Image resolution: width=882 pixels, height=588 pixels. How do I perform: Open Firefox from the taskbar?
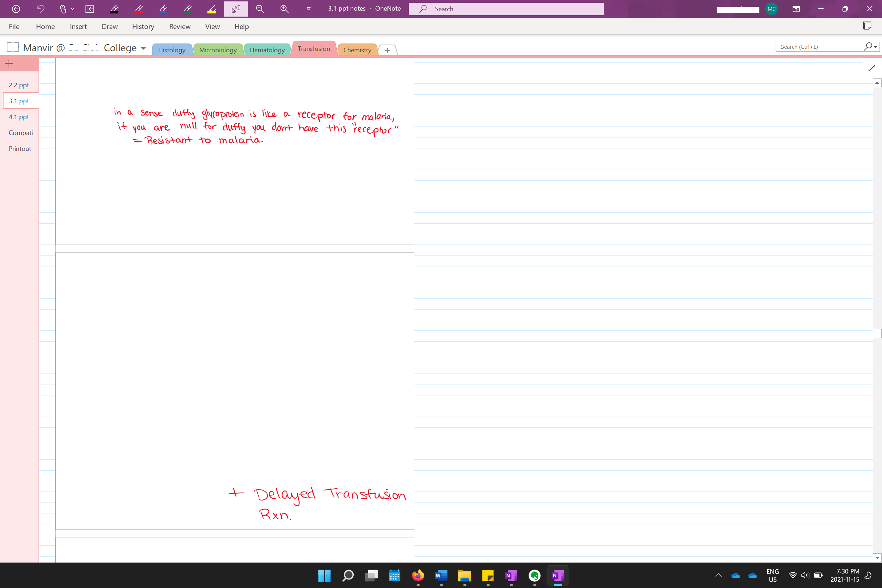pos(418,575)
